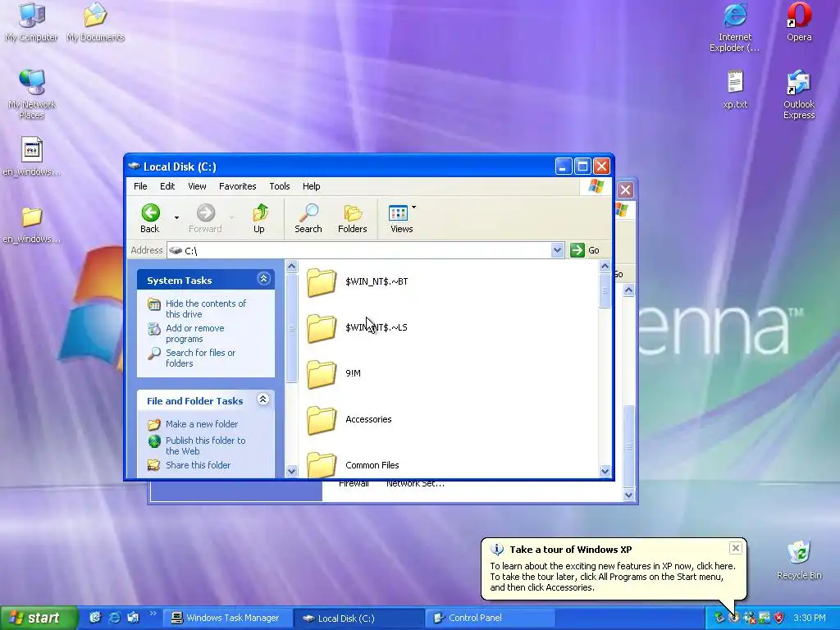The height and width of the screenshot is (630, 840).
Task: Click red security shield tray icon
Action: (779, 618)
